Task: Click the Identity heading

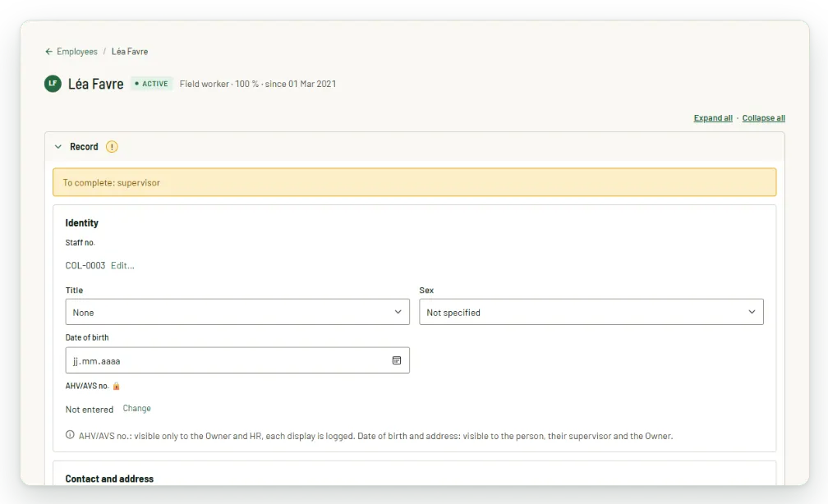Action: pos(82,222)
